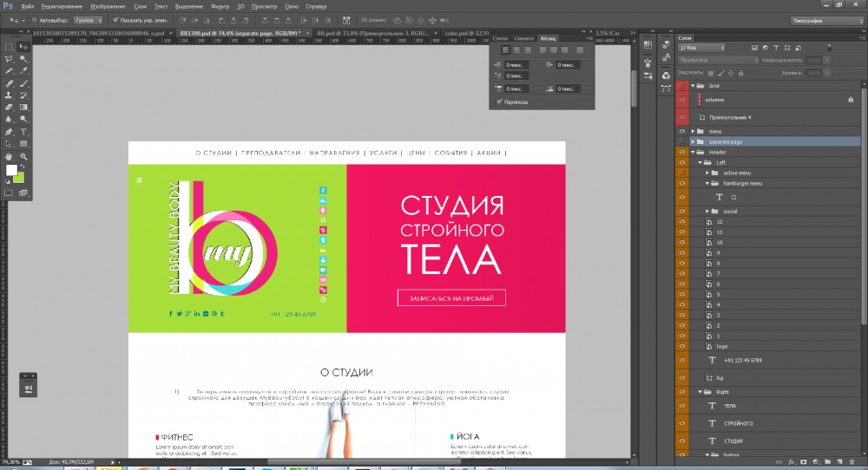Swap foreground and background colors
The image size is (868, 470).
(23, 167)
